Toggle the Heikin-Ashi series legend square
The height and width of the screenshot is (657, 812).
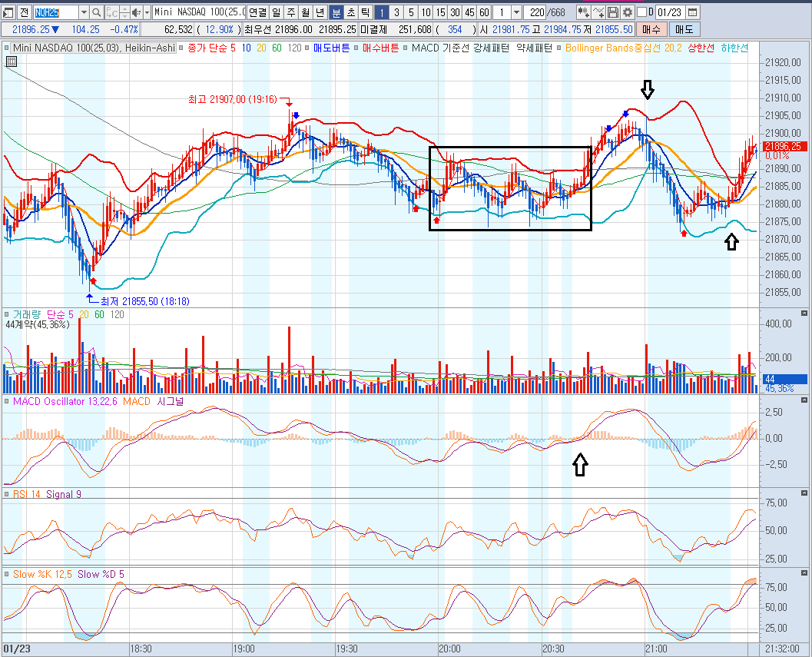[6, 48]
